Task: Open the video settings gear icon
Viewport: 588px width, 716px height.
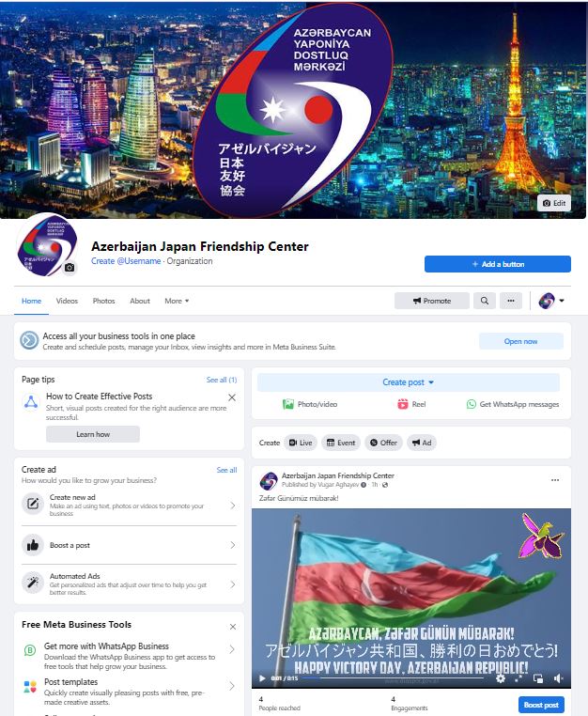Action: click(x=501, y=678)
